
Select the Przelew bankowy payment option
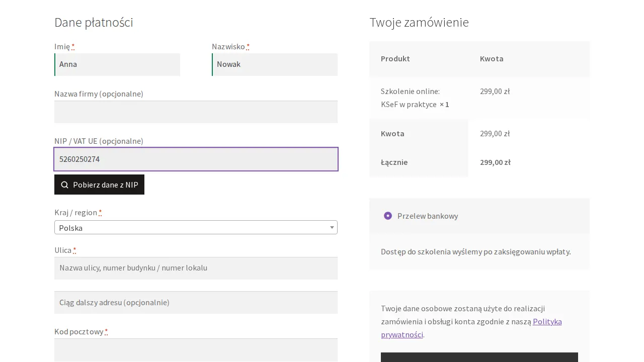click(x=388, y=216)
